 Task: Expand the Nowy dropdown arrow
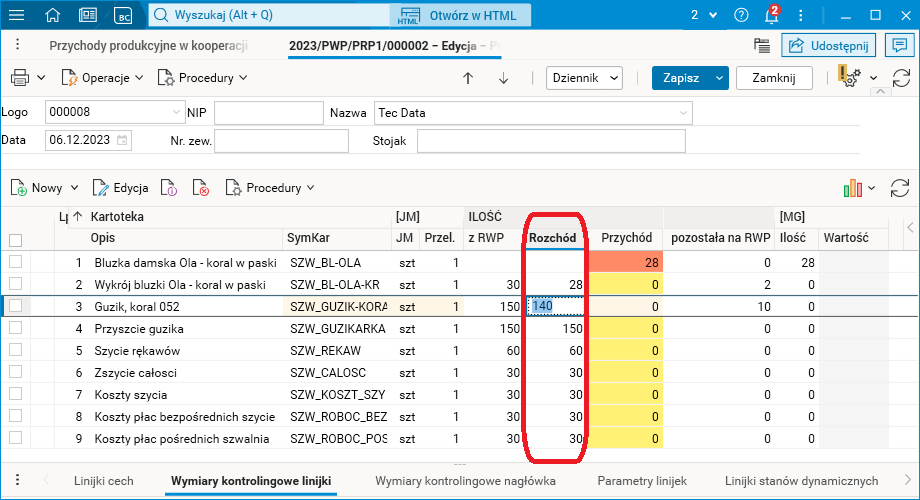click(75, 188)
